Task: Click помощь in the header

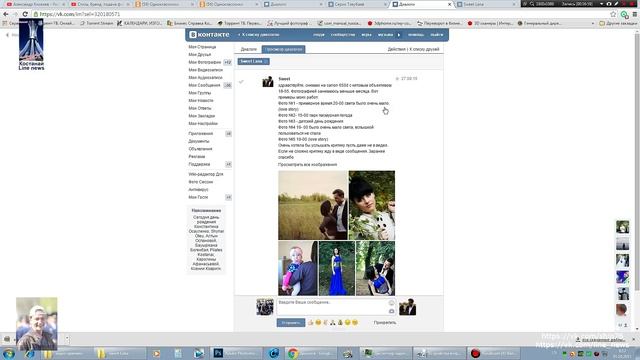Action: (x=416, y=35)
